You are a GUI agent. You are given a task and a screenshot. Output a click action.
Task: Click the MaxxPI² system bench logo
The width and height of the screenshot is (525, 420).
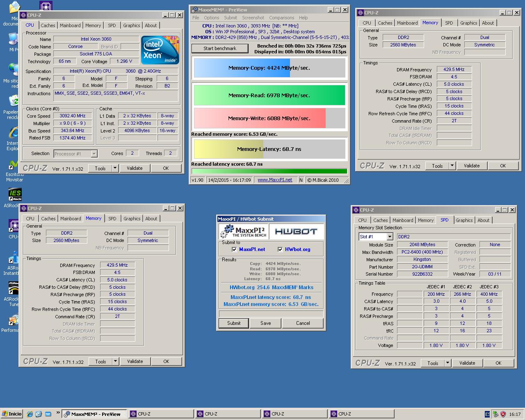pos(244,231)
